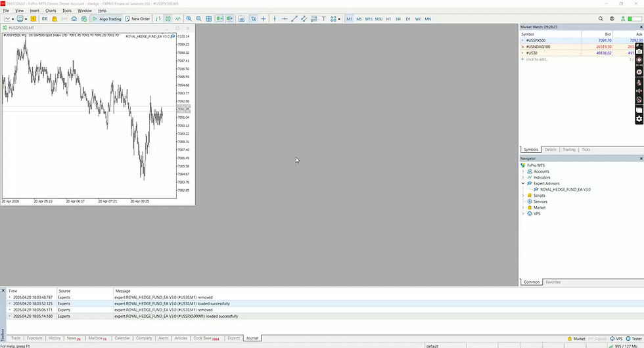Select the crosshair tool

tap(264, 19)
